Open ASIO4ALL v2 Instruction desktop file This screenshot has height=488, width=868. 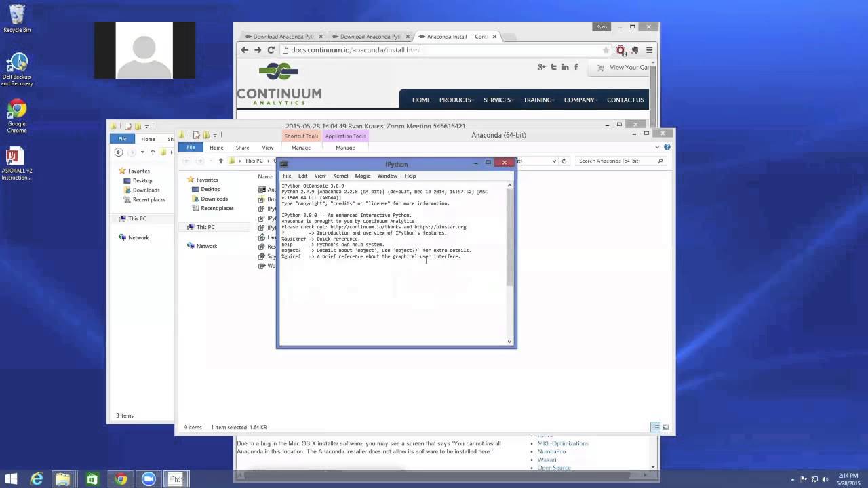click(x=17, y=164)
